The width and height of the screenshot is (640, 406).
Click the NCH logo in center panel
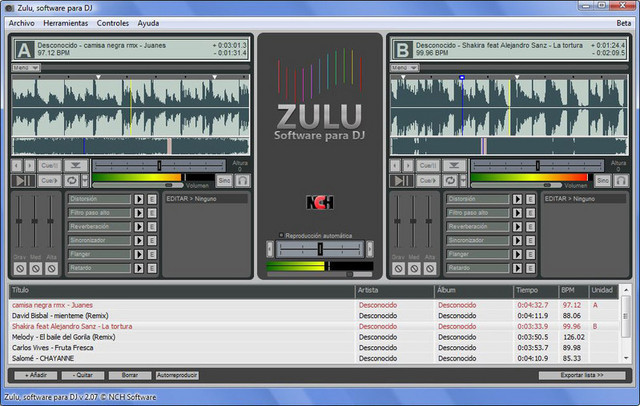[320, 202]
